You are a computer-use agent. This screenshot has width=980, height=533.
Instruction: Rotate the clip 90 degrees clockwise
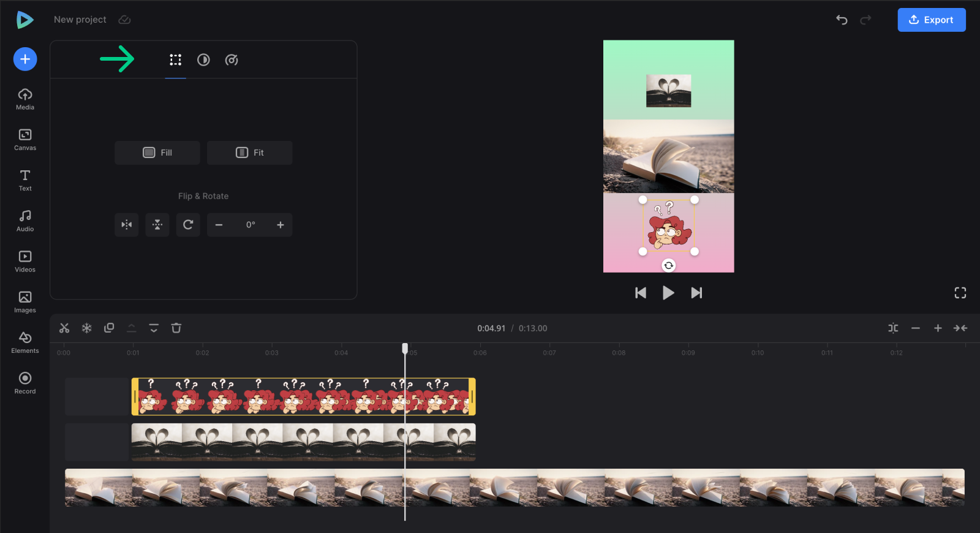point(188,225)
